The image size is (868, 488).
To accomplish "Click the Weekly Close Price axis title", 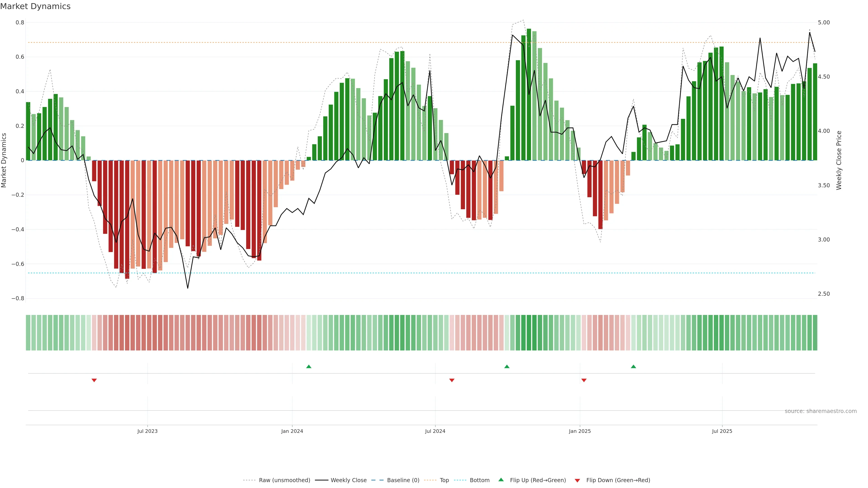I will tap(839, 160).
